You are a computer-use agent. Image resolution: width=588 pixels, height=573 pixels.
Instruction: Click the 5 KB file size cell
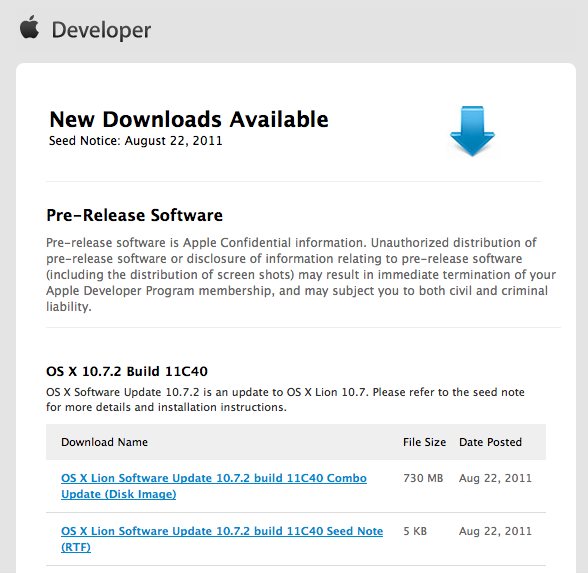coord(415,531)
